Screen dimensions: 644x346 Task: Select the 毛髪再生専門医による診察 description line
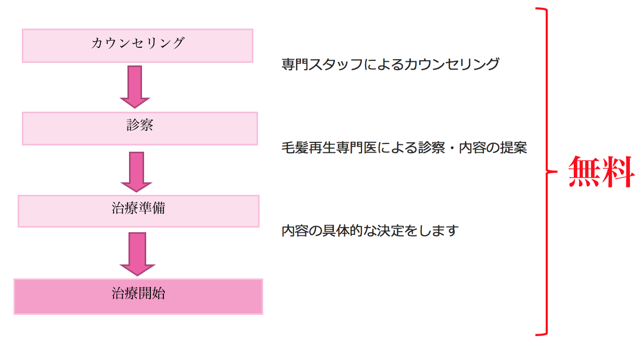[x=404, y=148]
